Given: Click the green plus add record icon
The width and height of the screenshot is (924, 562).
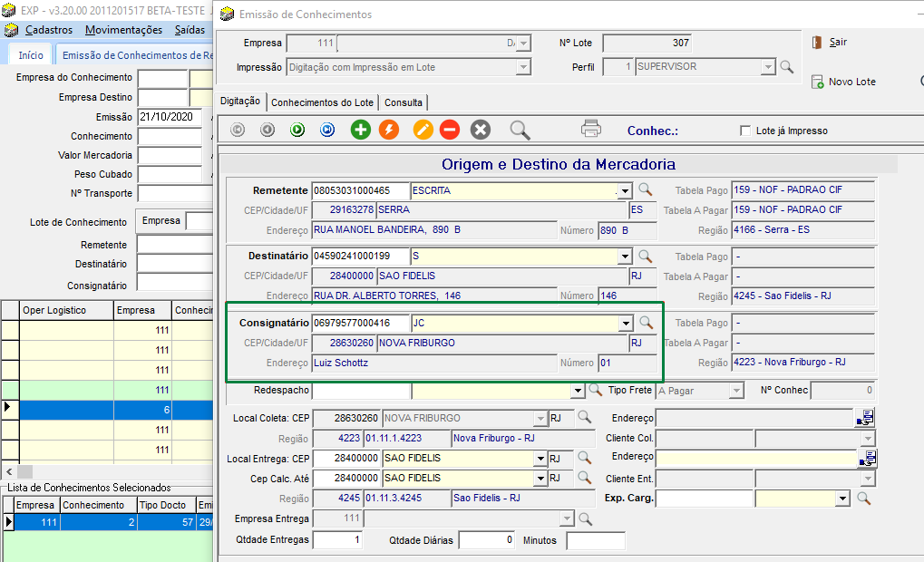Looking at the screenshot, I should pyautogui.click(x=361, y=130).
